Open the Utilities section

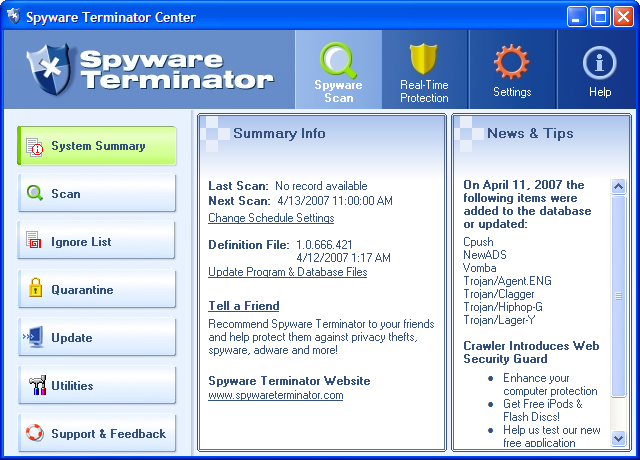(x=97, y=385)
